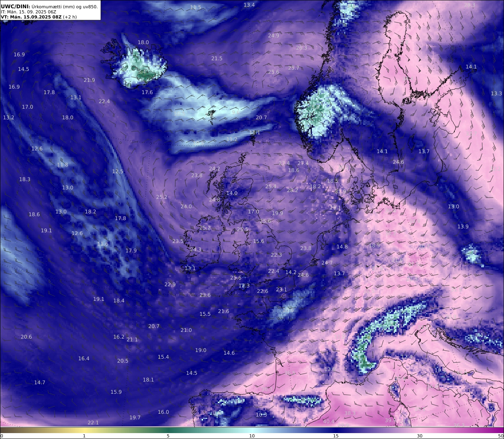504x439 pixels.
Task: Click the value 11.5 at the top edge of the map
Action: tap(196, 7)
